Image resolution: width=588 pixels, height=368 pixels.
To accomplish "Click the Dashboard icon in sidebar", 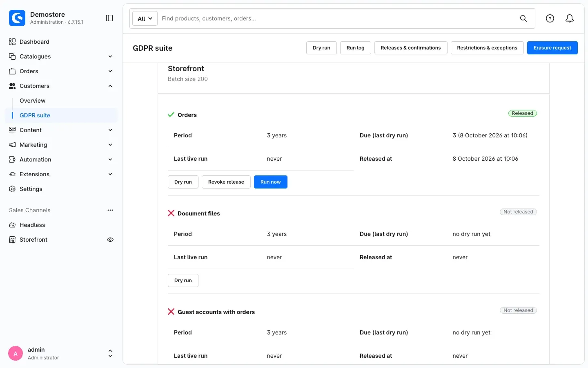I will (12, 42).
